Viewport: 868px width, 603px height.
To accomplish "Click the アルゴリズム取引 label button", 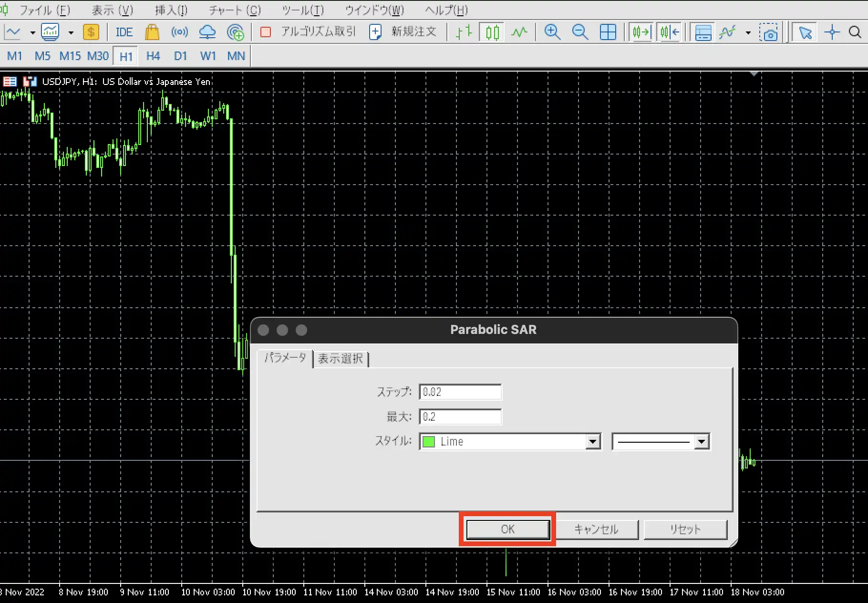I will (318, 32).
